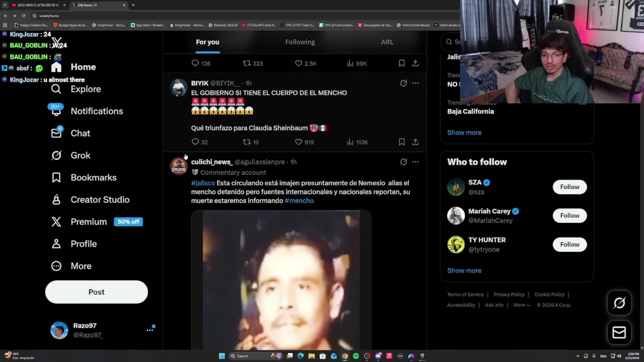
Task: Open the MEXICO ATTACKED browser tab
Action: click(x=39, y=5)
